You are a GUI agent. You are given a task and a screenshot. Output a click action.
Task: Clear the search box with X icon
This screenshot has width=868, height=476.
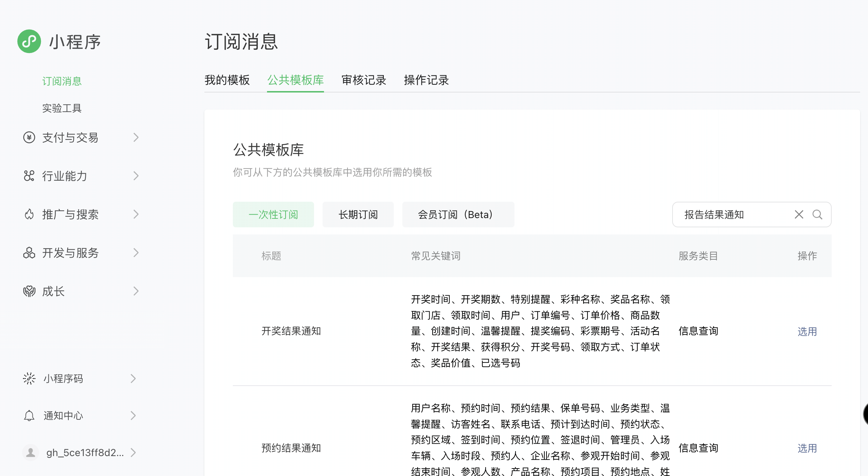[x=799, y=215]
